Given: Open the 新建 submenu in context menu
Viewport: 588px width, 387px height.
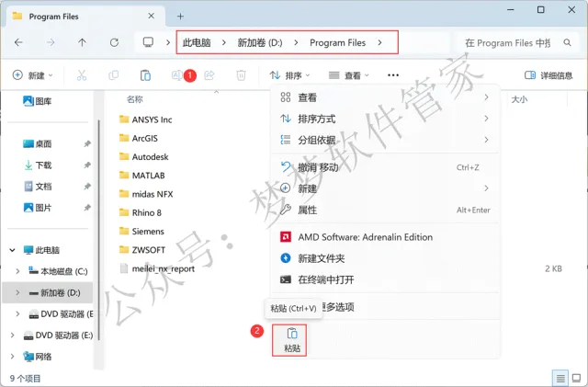Looking at the screenshot, I should tap(385, 188).
